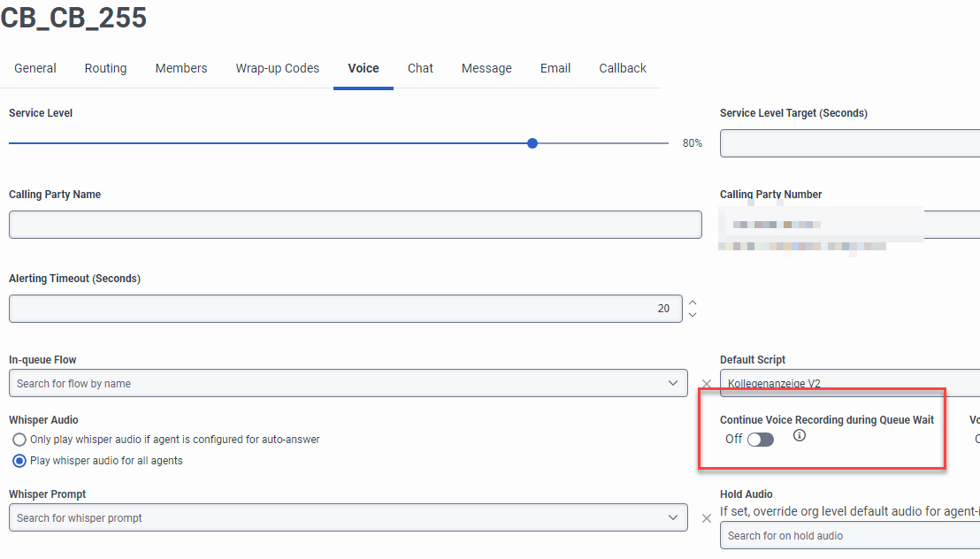Adjust the Service Level slider
980x559 pixels.
pos(532,142)
